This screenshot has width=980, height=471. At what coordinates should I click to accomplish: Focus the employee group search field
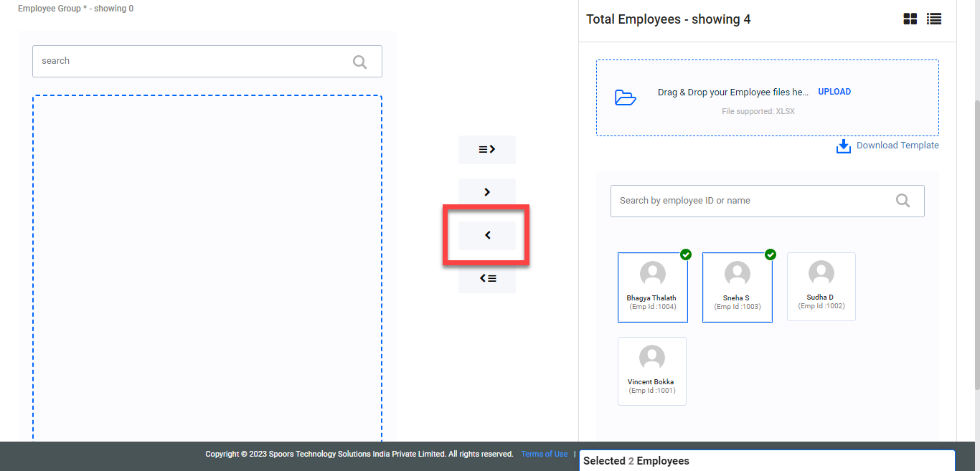pyautogui.click(x=194, y=62)
